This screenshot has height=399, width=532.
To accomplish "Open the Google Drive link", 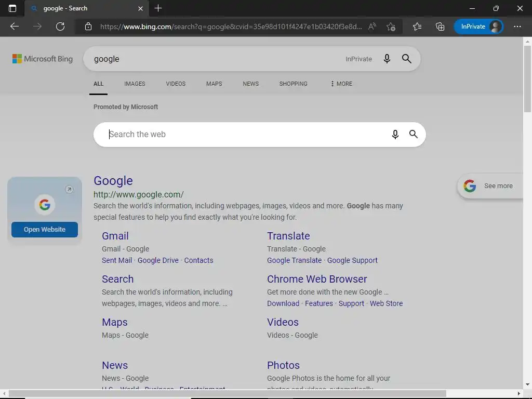I will click(158, 260).
